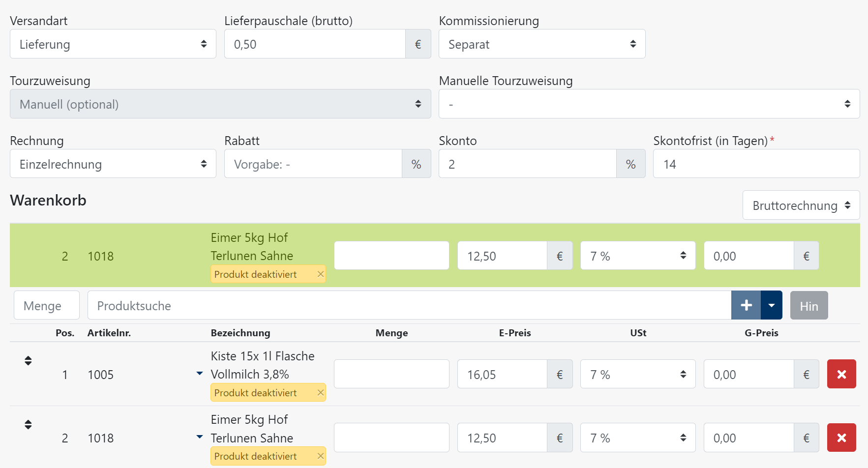Click the plus add-product button

tap(746, 305)
